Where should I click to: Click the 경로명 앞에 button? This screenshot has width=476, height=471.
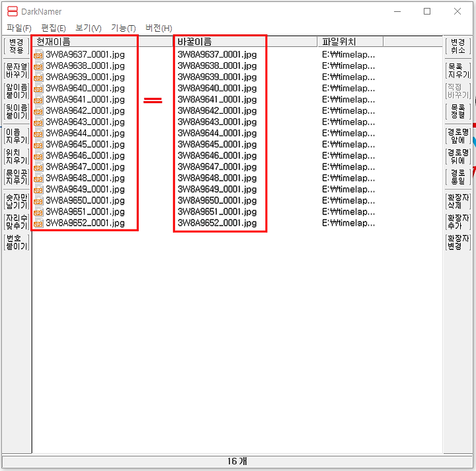pos(457,136)
